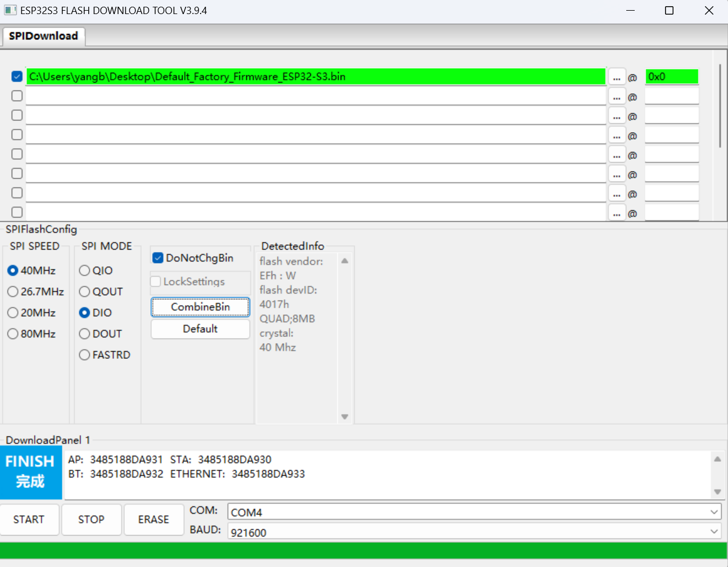
Task: Uncheck the Default_Factory_Firmware_ESP32-S3.bin file row
Action: click(17, 76)
